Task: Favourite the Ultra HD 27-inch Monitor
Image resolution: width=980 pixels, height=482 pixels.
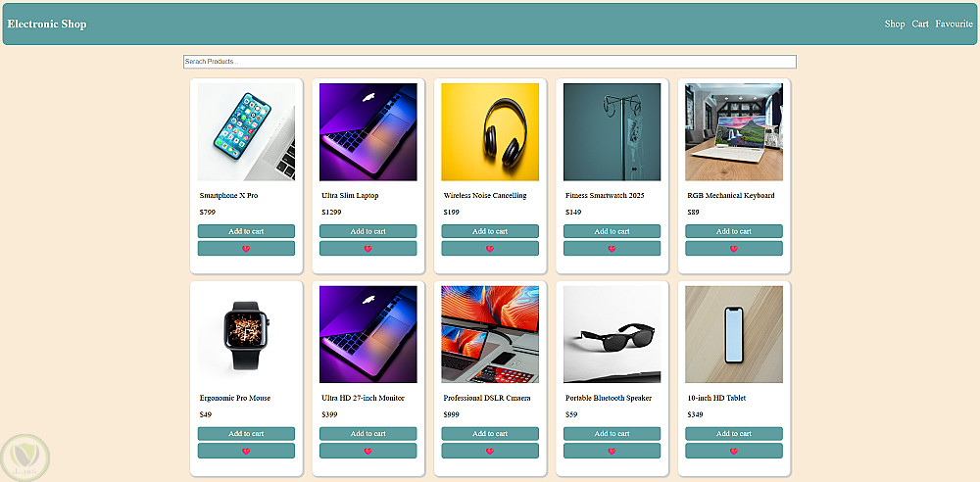Action: pyautogui.click(x=368, y=451)
